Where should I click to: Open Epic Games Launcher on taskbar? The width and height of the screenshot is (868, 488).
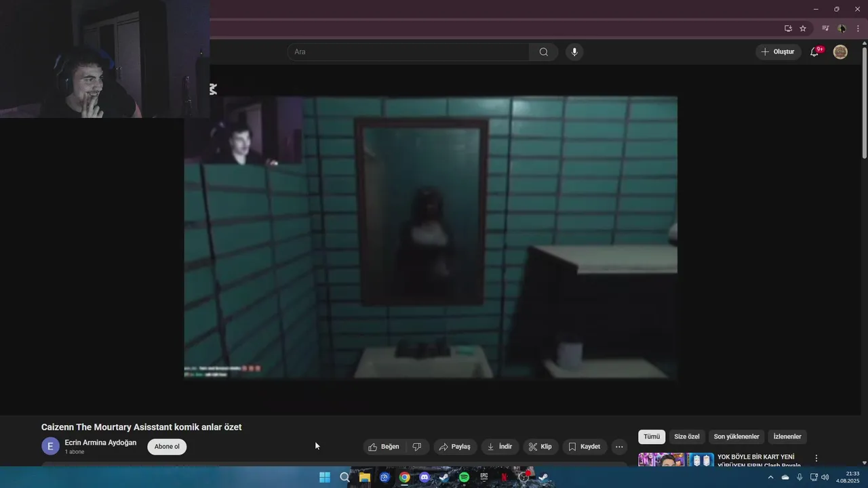484,477
